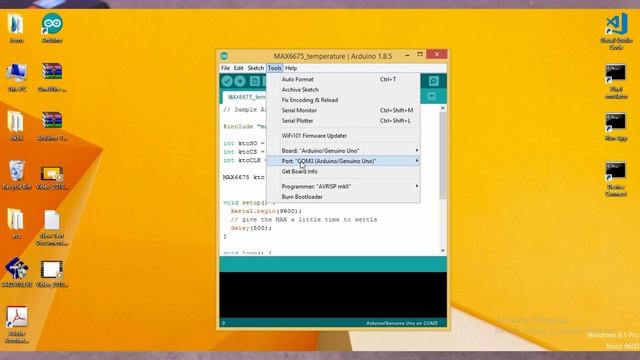This screenshot has height=360, width=640.
Task: Click the delay(500); code line
Action: [x=251, y=228]
